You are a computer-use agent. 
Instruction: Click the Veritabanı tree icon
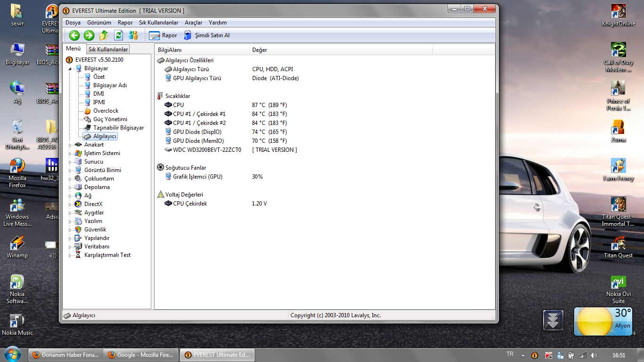(x=78, y=247)
